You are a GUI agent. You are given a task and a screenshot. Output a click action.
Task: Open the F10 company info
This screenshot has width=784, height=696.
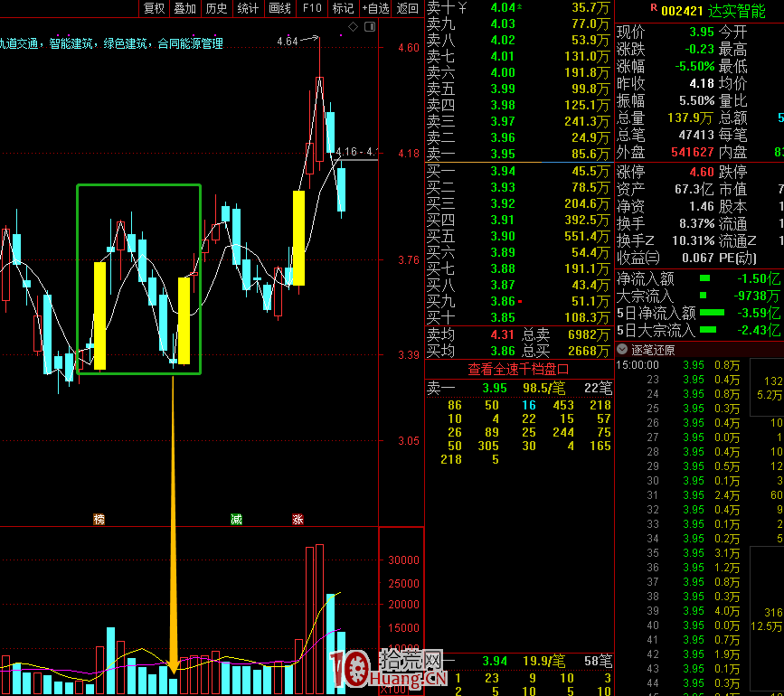point(312,8)
